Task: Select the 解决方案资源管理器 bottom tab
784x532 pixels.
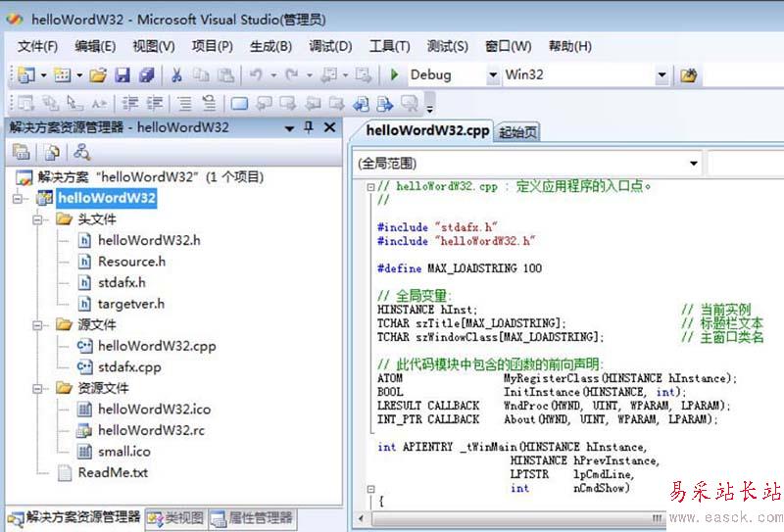Action: click(74, 517)
